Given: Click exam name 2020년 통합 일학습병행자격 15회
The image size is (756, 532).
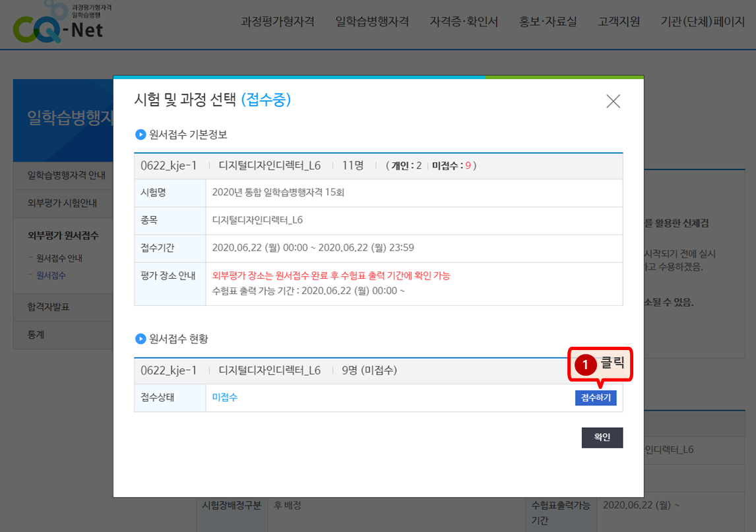Looking at the screenshot, I should 278,192.
